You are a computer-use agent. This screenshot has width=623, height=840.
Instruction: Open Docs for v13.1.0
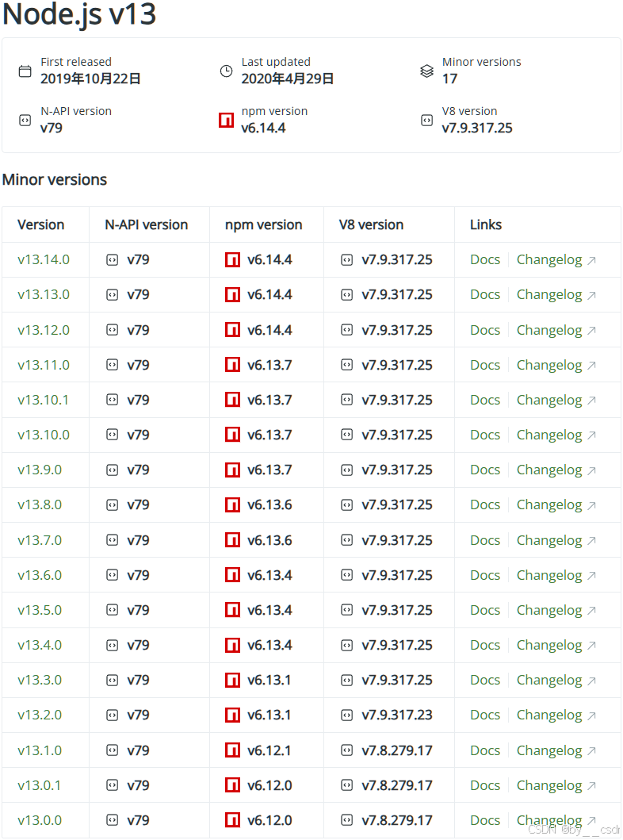(485, 750)
